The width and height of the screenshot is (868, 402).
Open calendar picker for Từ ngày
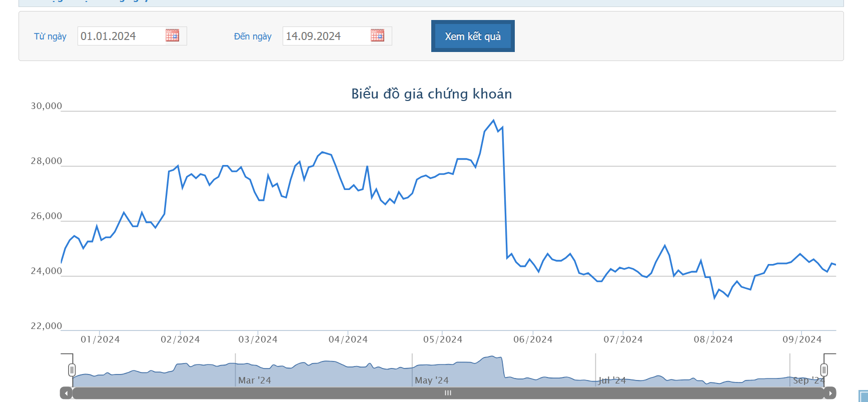pyautogui.click(x=172, y=35)
